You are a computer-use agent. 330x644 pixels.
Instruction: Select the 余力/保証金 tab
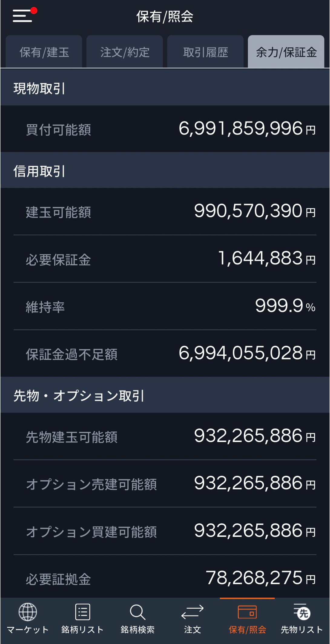(286, 52)
